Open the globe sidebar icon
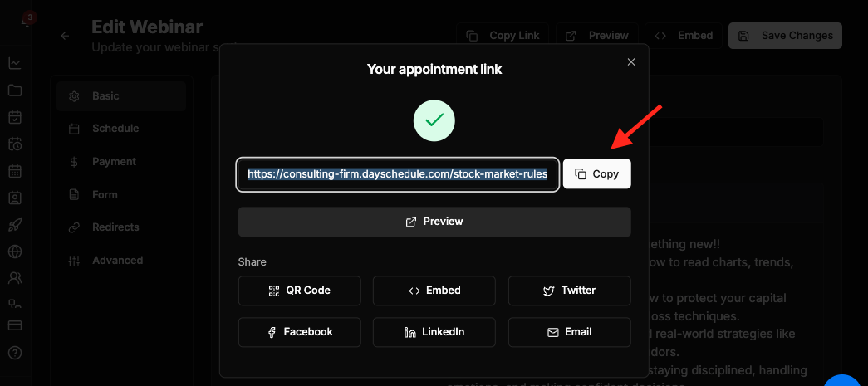Screen dimensions: 868x386 pos(15,252)
